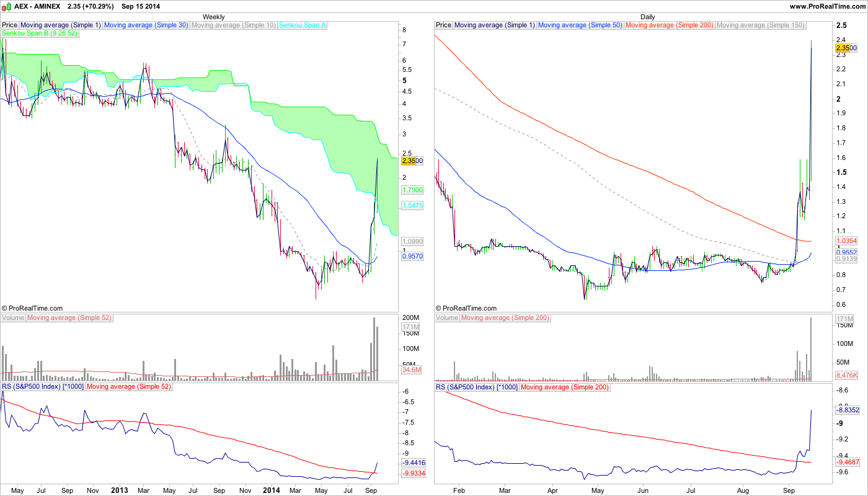Viewport: 868px width, 496px height.
Task: Click Moving average (Simple 200) in Daily RS panel
Action: 565,387
